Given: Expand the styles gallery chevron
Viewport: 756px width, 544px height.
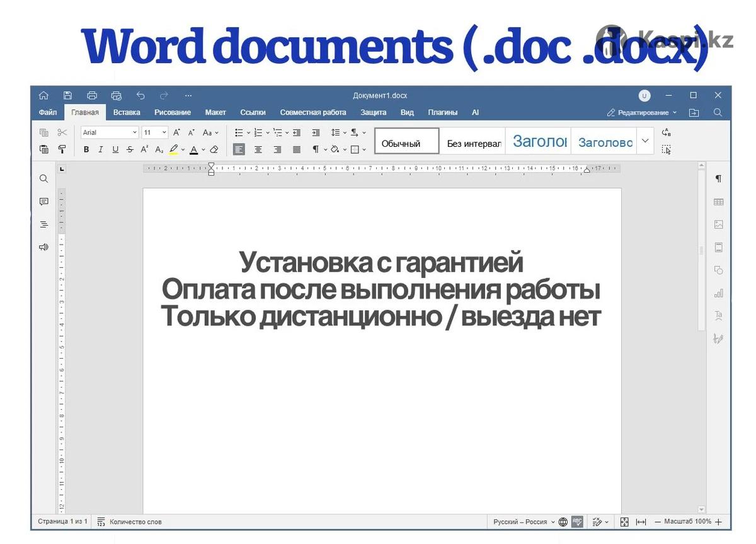Looking at the screenshot, I should 644,141.
